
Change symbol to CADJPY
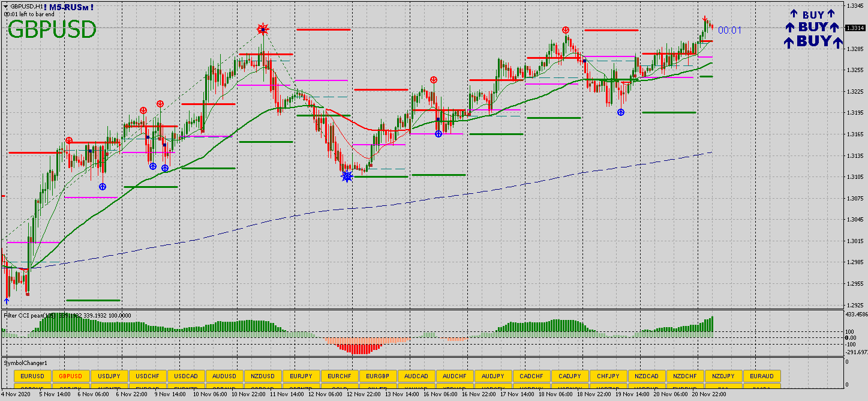click(x=570, y=376)
